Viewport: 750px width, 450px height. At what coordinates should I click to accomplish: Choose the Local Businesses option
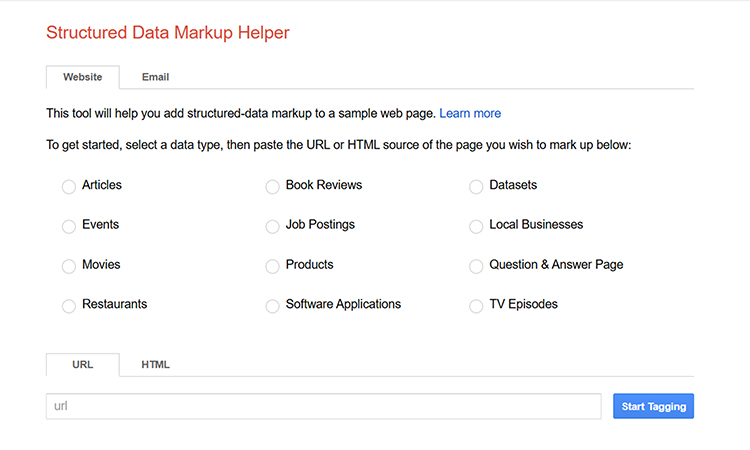476,227
